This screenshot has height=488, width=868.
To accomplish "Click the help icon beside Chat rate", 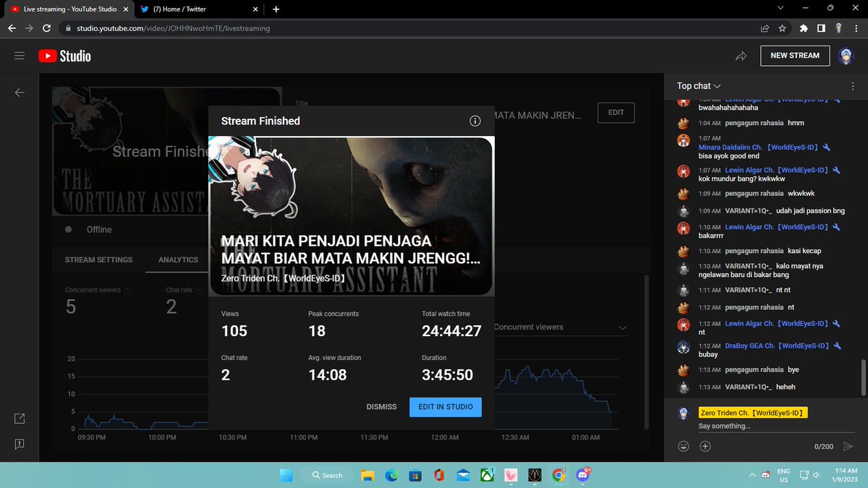I will click(x=199, y=290).
